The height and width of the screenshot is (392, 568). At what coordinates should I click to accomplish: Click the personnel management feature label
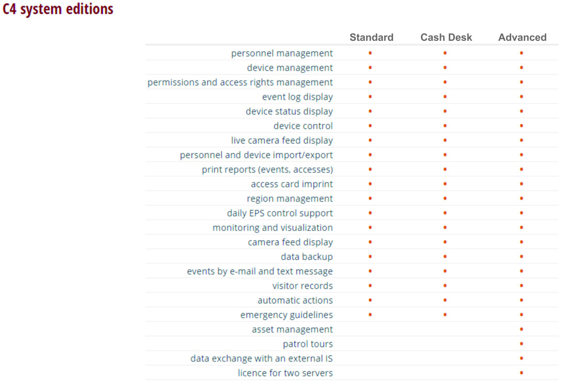click(x=282, y=53)
